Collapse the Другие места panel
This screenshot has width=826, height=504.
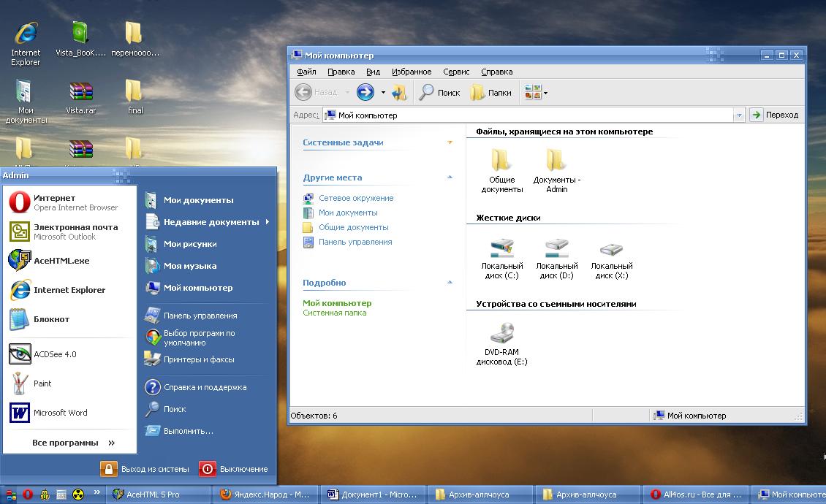[450, 177]
